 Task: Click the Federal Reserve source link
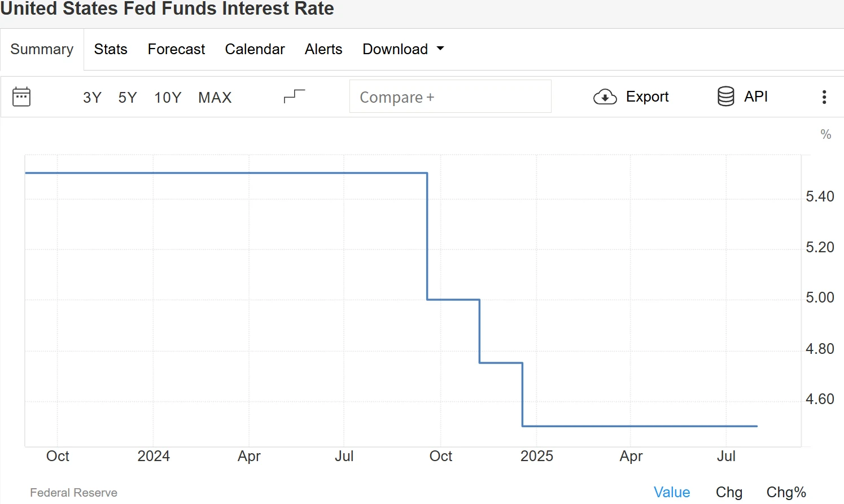pyautogui.click(x=73, y=493)
